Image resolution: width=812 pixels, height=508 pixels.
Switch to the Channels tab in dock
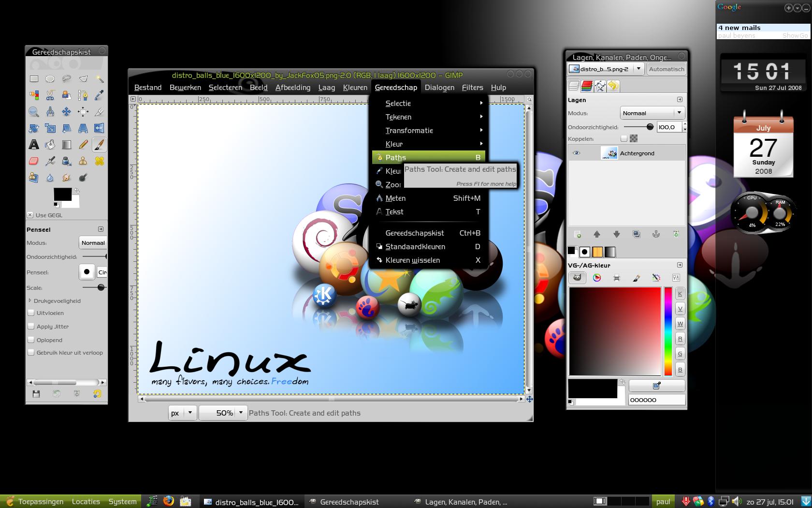coord(587,86)
